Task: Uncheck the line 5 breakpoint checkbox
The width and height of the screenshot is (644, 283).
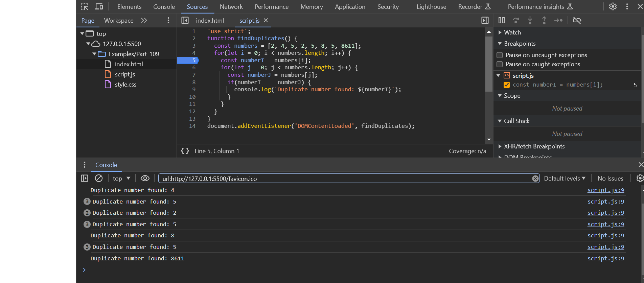Action: (507, 85)
